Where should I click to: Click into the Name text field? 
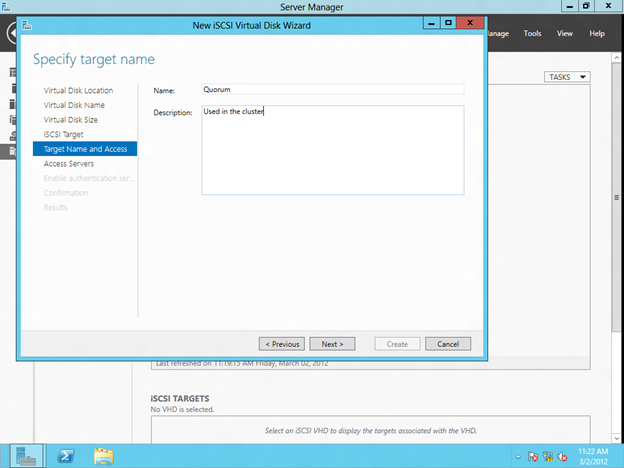[332, 89]
